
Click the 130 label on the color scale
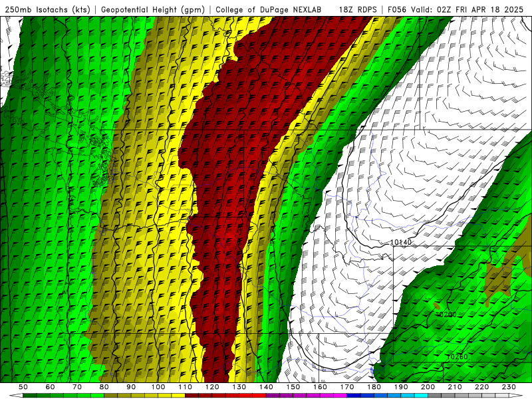coord(239,387)
